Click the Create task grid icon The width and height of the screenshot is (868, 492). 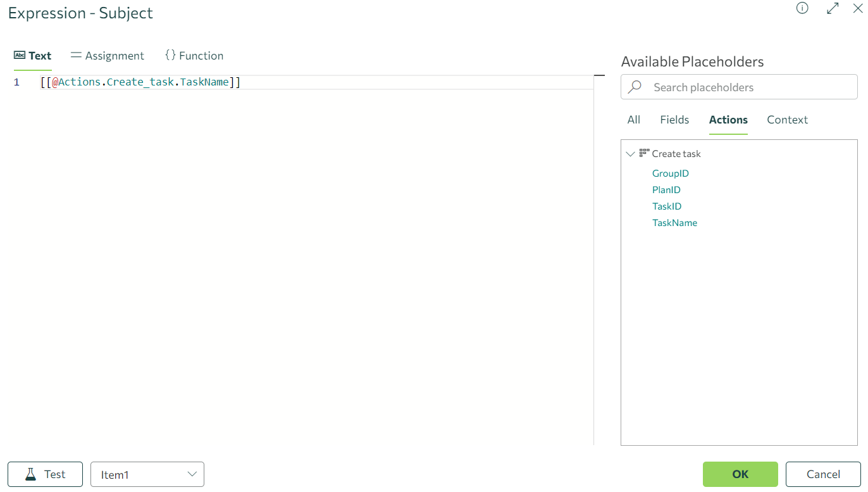(x=643, y=153)
